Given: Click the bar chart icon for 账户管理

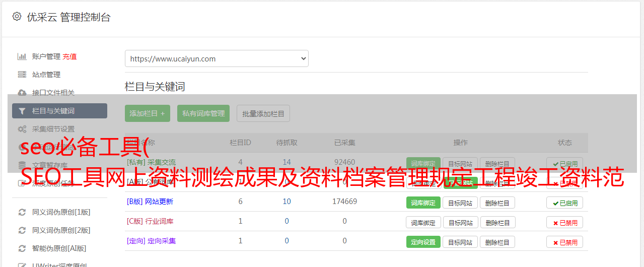Looking at the screenshot, I should 22,56.
